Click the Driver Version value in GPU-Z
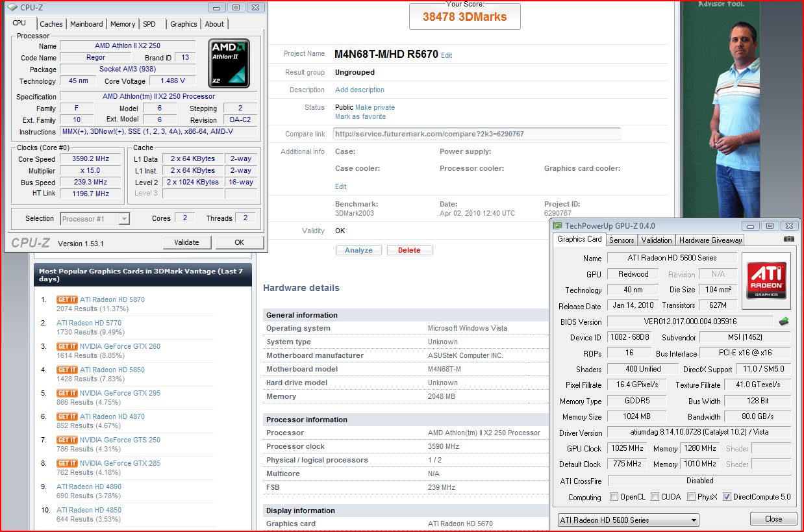 point(699,433)
